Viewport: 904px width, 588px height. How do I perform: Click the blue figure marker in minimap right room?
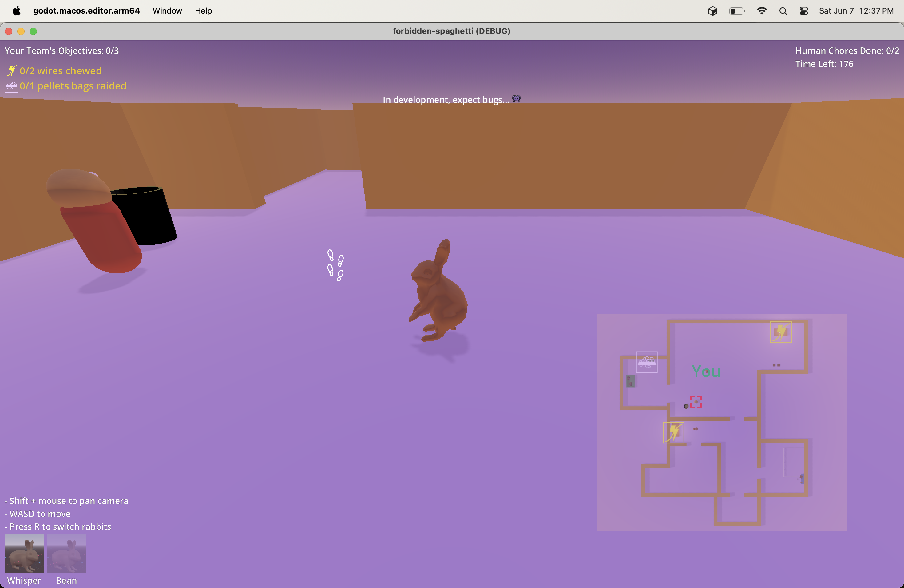[801, 478]
